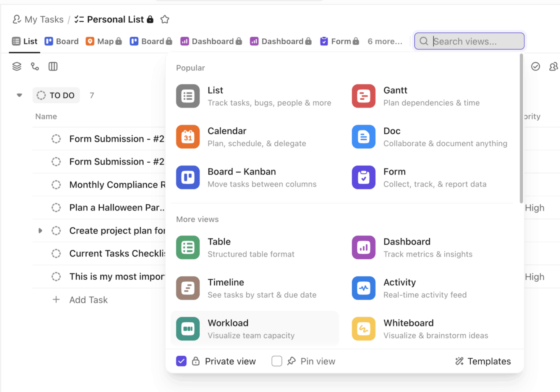Image resolution: width=560 pixels, height=392 pixels.
Task: Mark the first Form Submission task complete
Action: (x=56, y=139)
